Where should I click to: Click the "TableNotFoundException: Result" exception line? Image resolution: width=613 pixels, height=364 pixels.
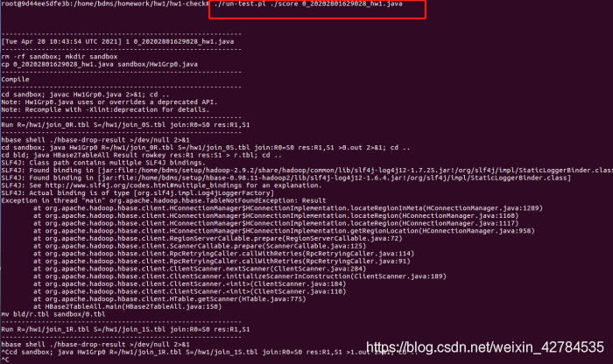point(164,200)
